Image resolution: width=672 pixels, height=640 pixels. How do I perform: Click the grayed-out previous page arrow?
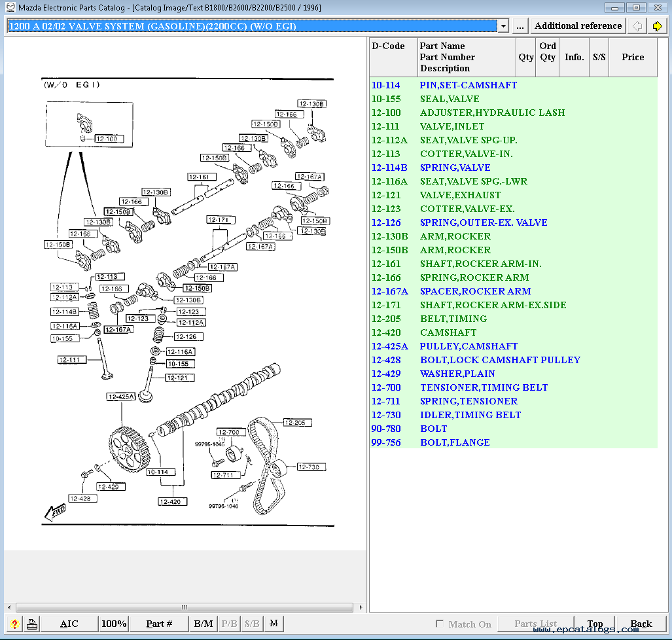pos(637,26)
